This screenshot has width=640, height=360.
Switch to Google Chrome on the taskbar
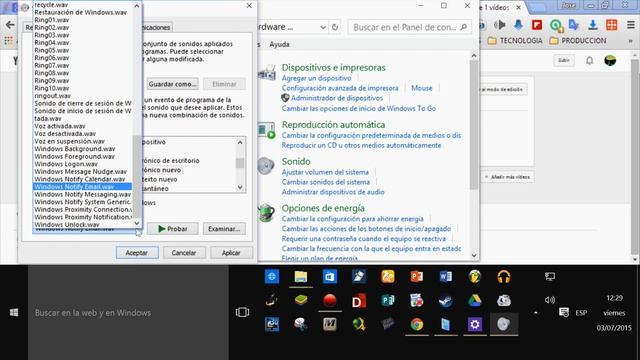point(417,324)
